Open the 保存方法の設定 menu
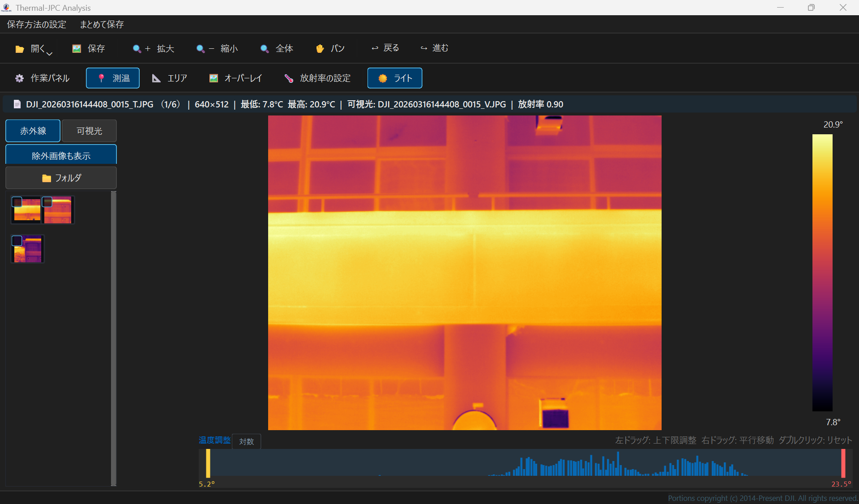The image size is (859, 504). click(x=37, y=24)
